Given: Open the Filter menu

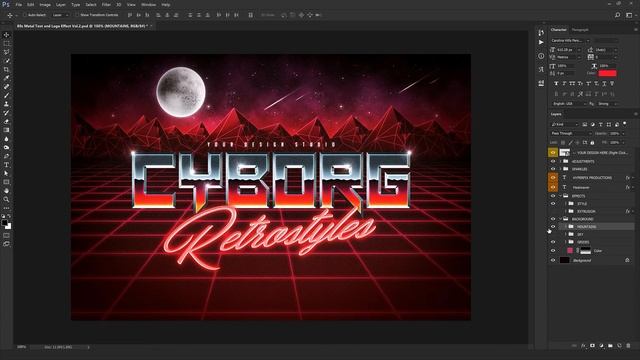Looking at the screenshot, I should click(x=106, y=4).
